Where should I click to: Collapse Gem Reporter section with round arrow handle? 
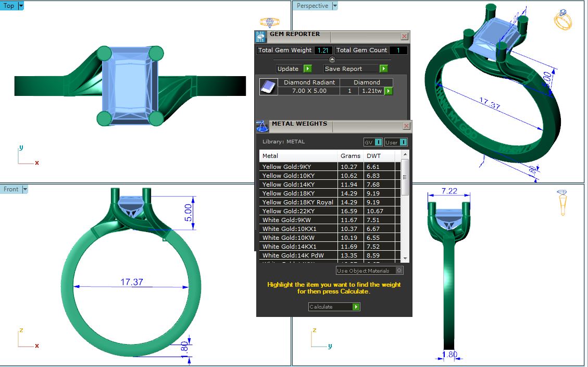(x=332, y=59)
